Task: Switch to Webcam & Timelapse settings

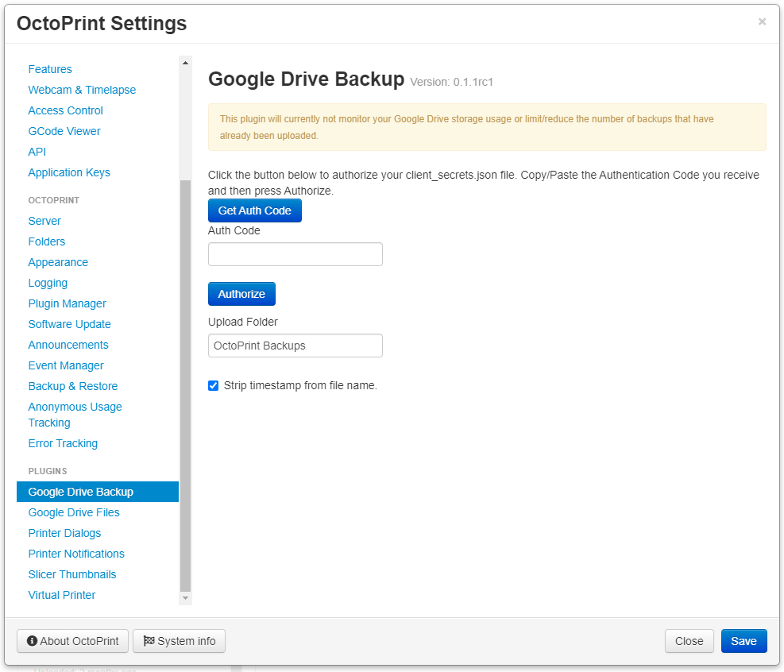Action: pyautogui.click(x=82, y=90)
